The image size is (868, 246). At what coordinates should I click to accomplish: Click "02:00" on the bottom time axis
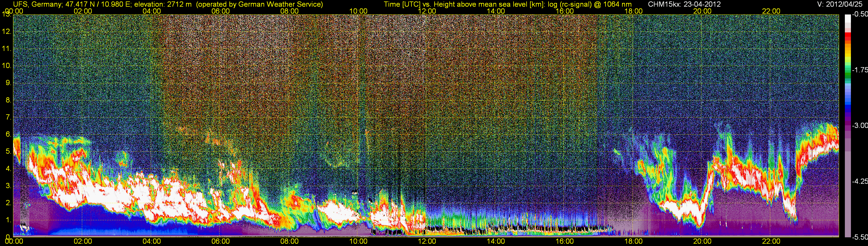click(x=83, y=241)
